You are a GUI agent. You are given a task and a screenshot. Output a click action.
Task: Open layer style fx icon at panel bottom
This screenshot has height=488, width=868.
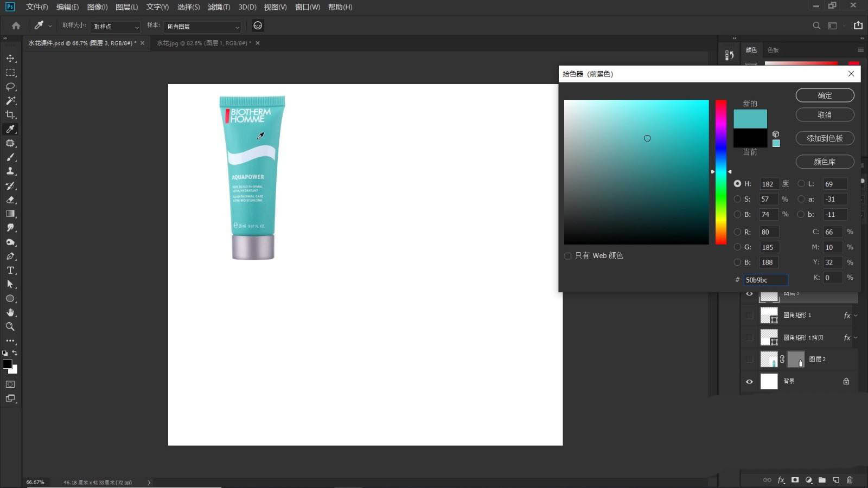781,480
